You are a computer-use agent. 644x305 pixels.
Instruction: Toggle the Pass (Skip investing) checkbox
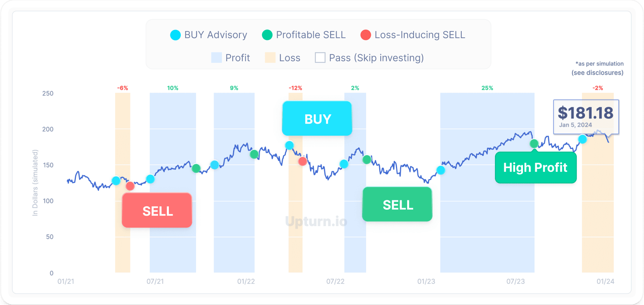320,58
